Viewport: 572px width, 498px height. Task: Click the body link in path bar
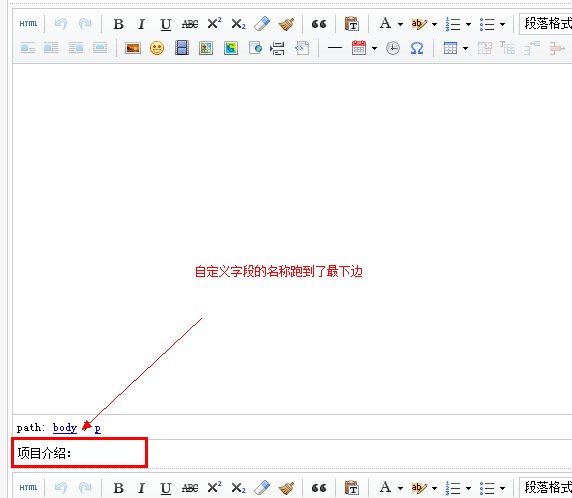click(x=65, y=428)
